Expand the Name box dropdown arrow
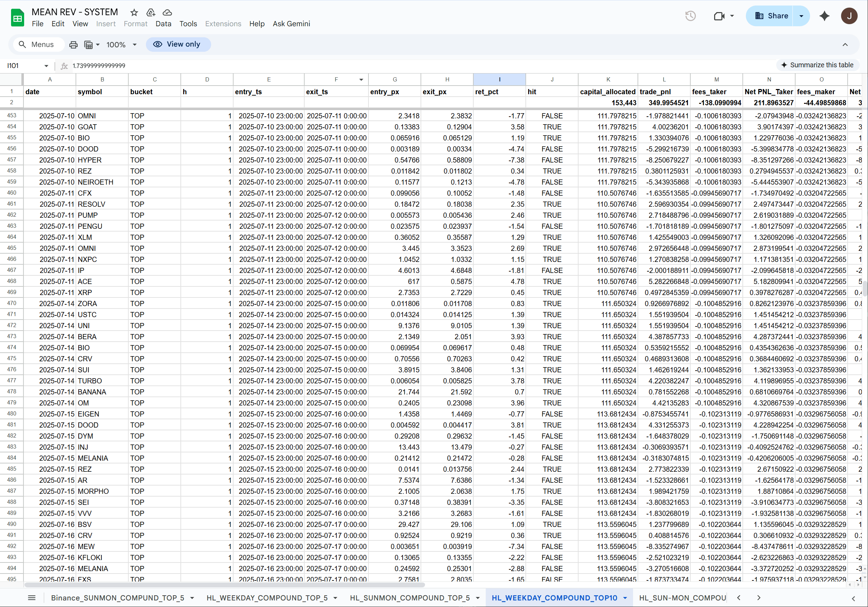 46,66
